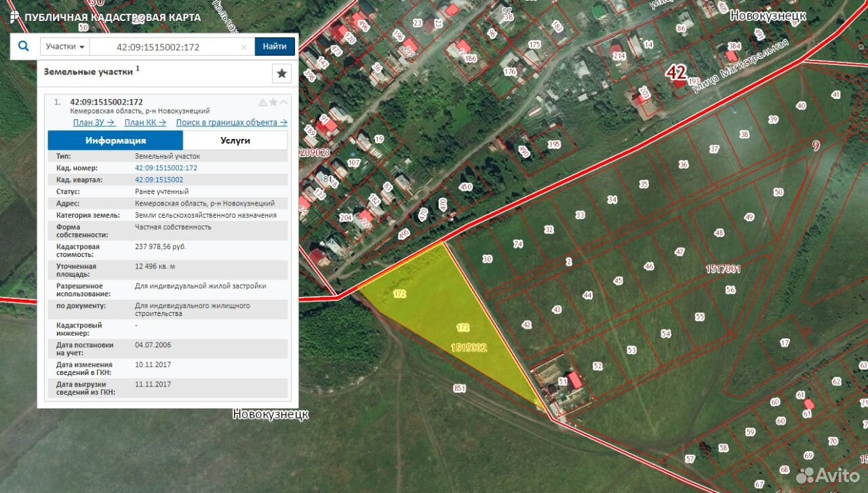Screen dimensions: 868x493
Task: Select parcel 74 on the map
Action: point(518,244)
